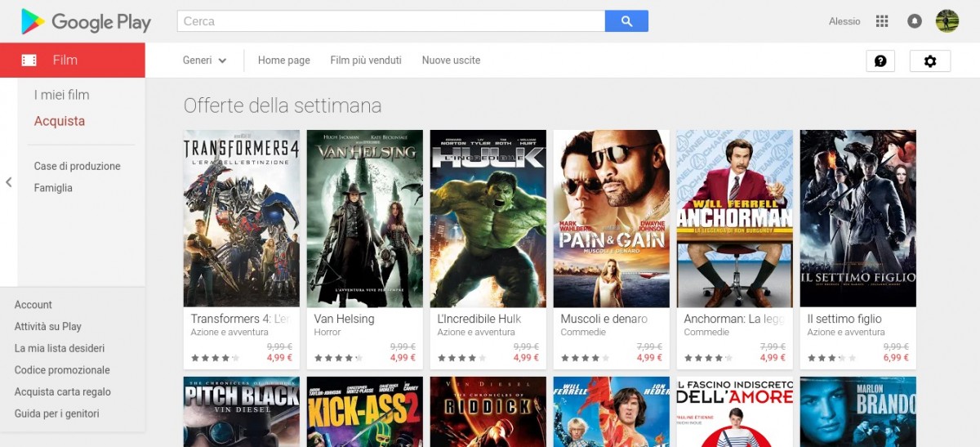The height and width of the screenshot is (447, 980).
Task: Open the Google apps grid icon
Action: click(882, 21)
